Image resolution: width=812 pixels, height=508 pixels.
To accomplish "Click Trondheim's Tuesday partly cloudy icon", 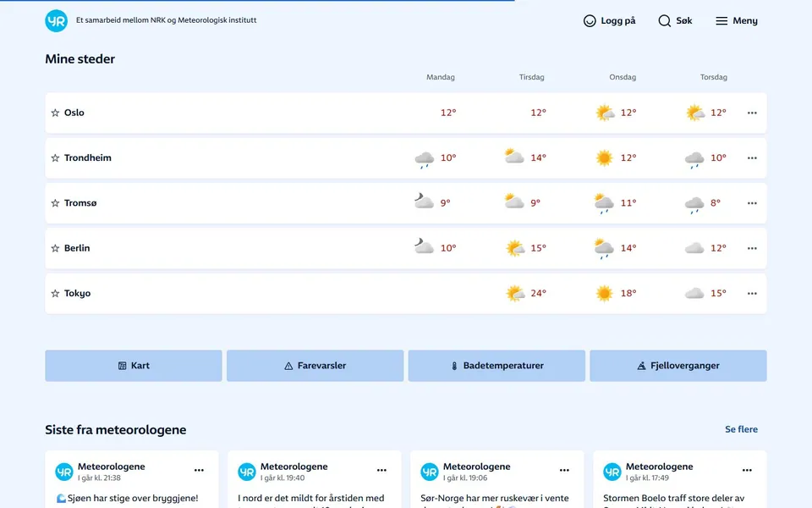I will tap(514, 157).
